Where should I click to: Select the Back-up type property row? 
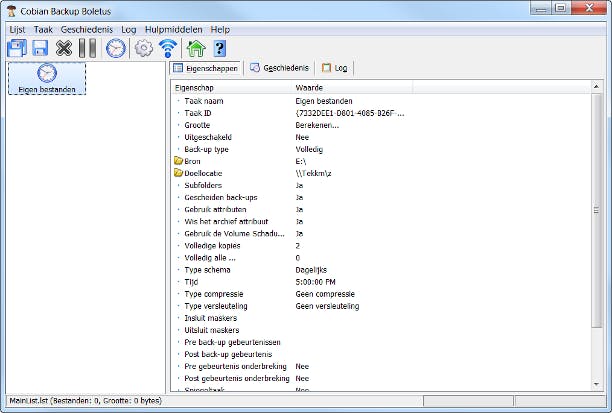point(382,150)
